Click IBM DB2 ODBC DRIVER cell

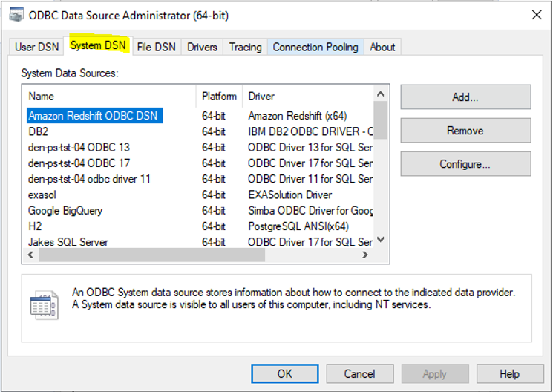click(310, 131)
